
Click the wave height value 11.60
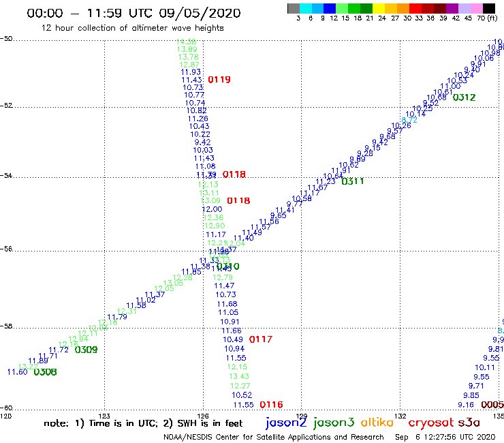point(17,372)
